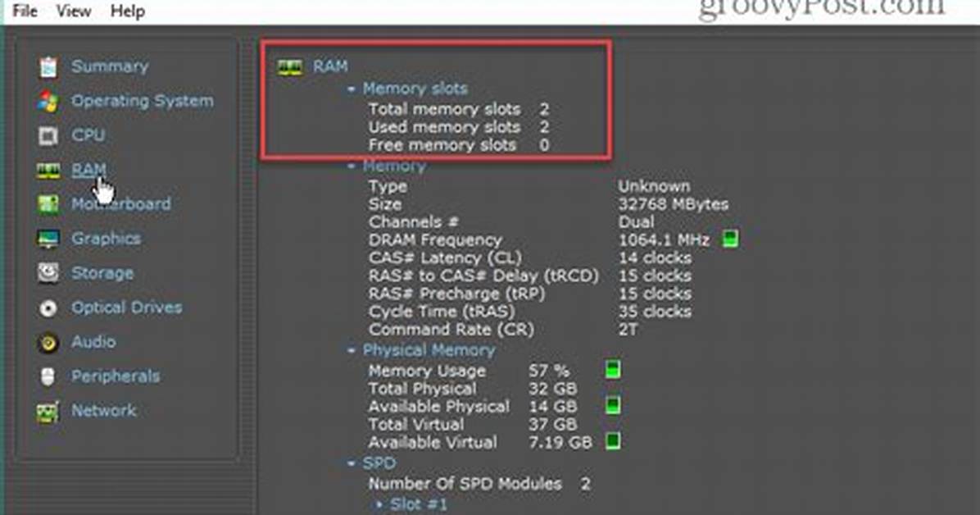
Task: Open the Network section
Action: (x=104, y=411)
